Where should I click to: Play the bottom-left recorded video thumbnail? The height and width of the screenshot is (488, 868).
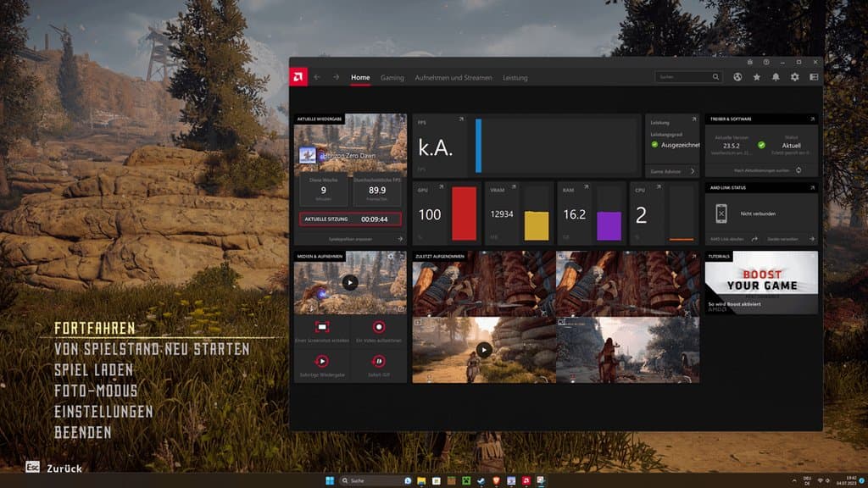[484, 350]
